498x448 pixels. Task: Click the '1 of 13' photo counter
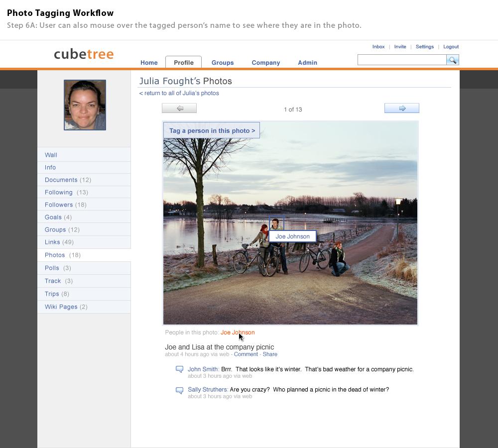(x=293, y=110)
